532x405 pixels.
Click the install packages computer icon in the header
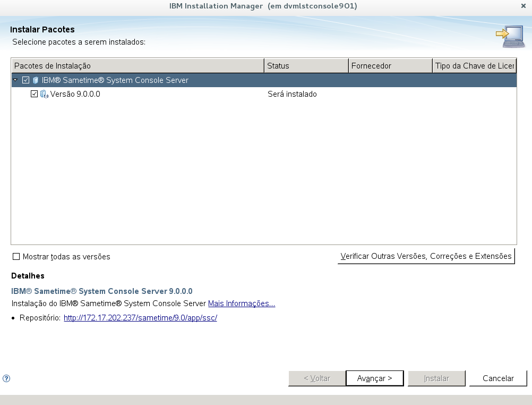point(510,36)
